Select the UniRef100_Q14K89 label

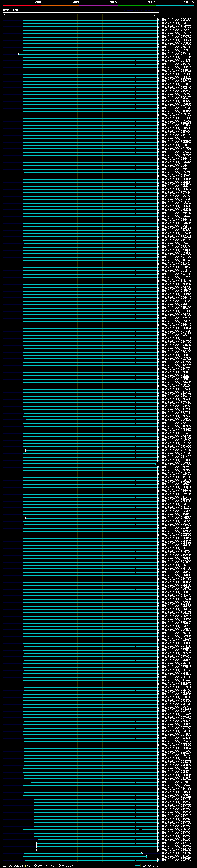click(x=177, y=518)
